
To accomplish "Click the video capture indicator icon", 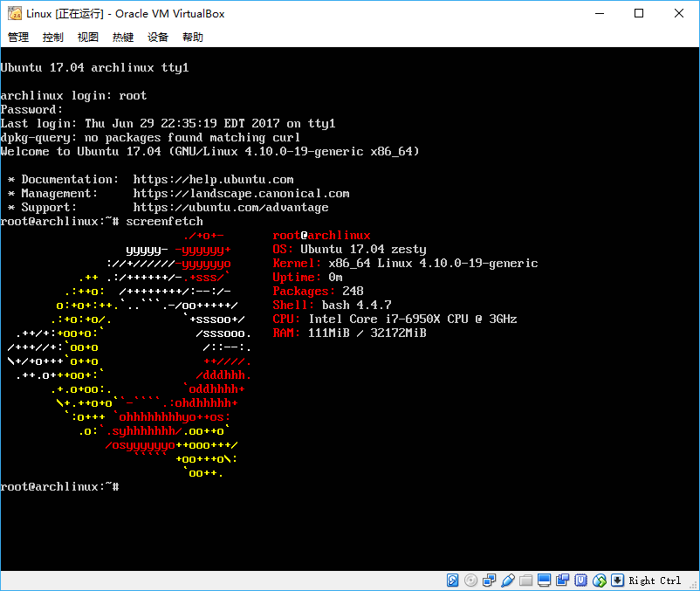I will [x=562, y=581].
